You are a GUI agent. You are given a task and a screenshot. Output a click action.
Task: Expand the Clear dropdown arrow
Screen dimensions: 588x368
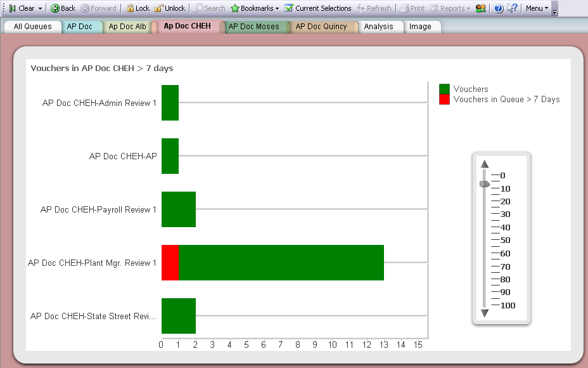pyautogui.click(x=41, y=8)
